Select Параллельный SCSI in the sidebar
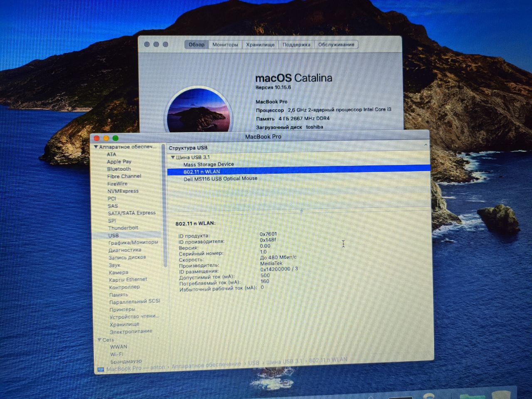Viewport: 532px width, 399px height. click(x=134, y=301)
